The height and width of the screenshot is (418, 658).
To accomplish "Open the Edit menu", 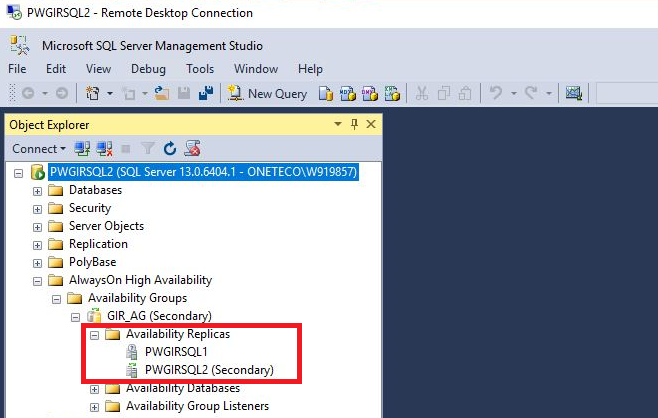I will click(56, 69).
